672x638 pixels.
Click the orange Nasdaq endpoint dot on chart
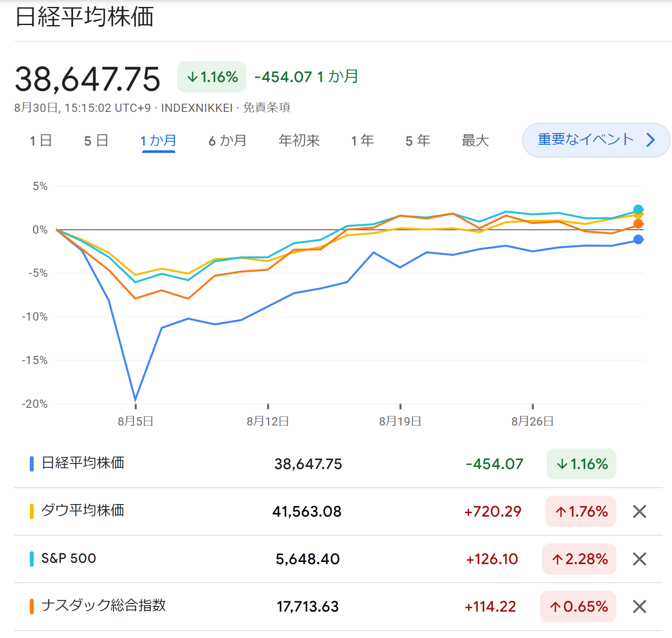point(638,224)
